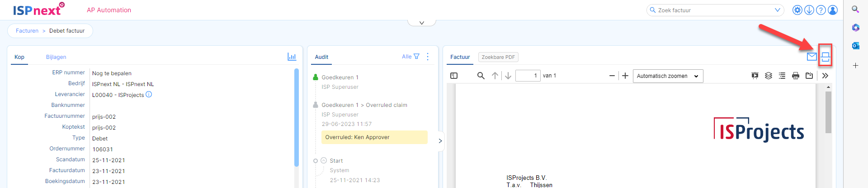The image size is (868, 188).
Task: Select the Bijlagen tab
Action: [x=56, y=57]
